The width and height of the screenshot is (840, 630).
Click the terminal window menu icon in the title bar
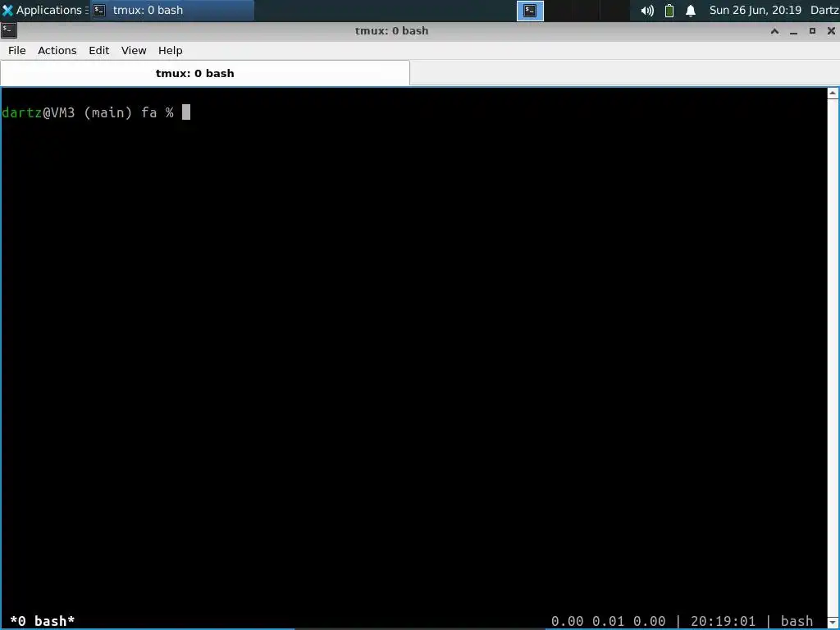9,30
